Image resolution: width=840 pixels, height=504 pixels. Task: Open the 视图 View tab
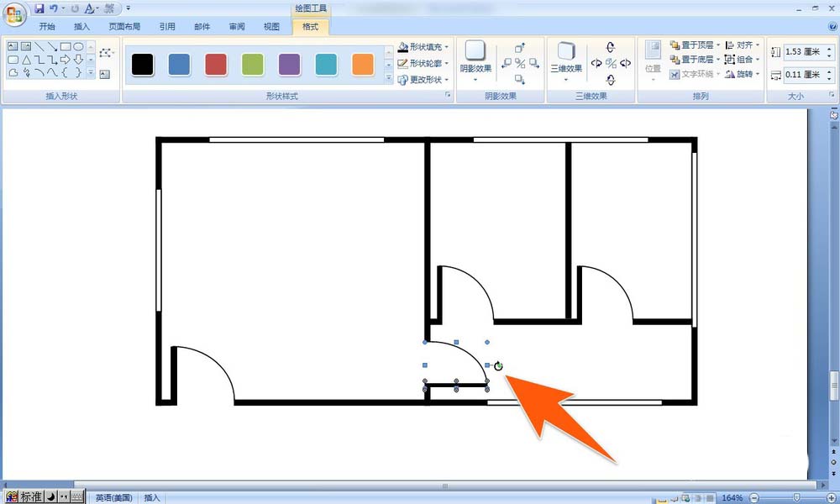[x=271, y=26]
